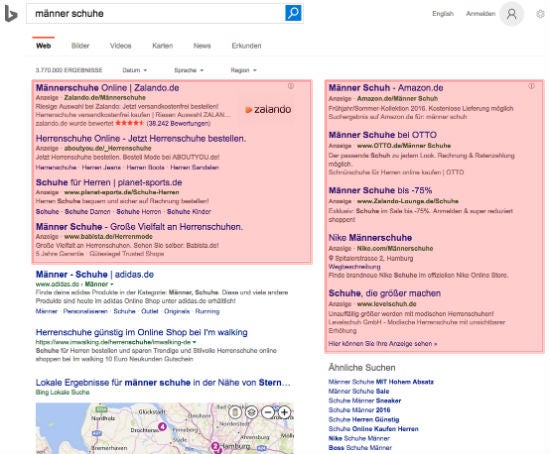Open Herrenschuhe Online aboutyou ad title
The width and height of the screenshot is (550, 454).
click(141, 139)
